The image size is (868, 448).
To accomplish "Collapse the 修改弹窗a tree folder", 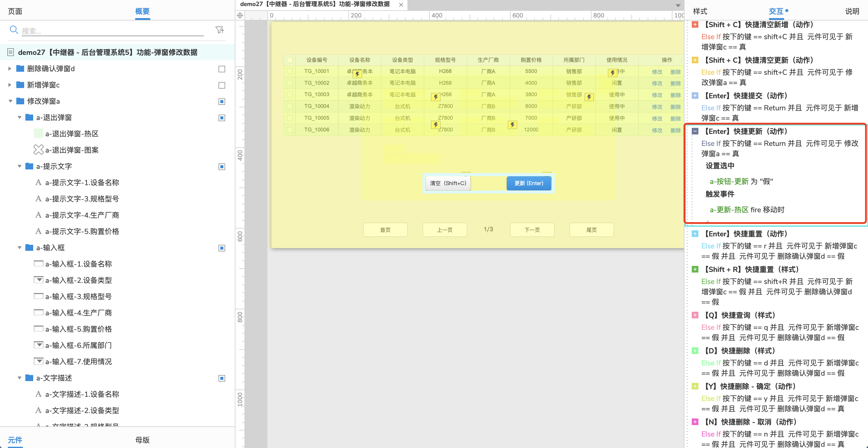I will pyautogui.click(x=10, y=101).
